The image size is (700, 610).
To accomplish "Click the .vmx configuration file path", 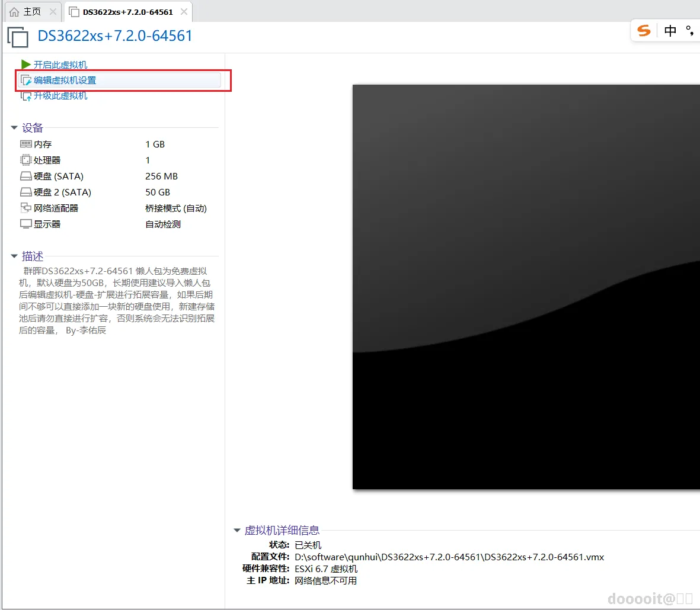I will coord(449,557).
